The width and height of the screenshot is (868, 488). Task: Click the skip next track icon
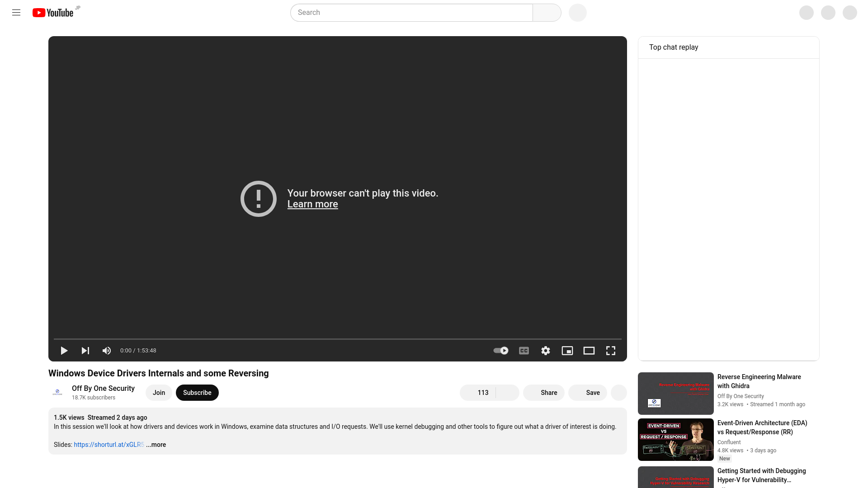click(85, 350)
